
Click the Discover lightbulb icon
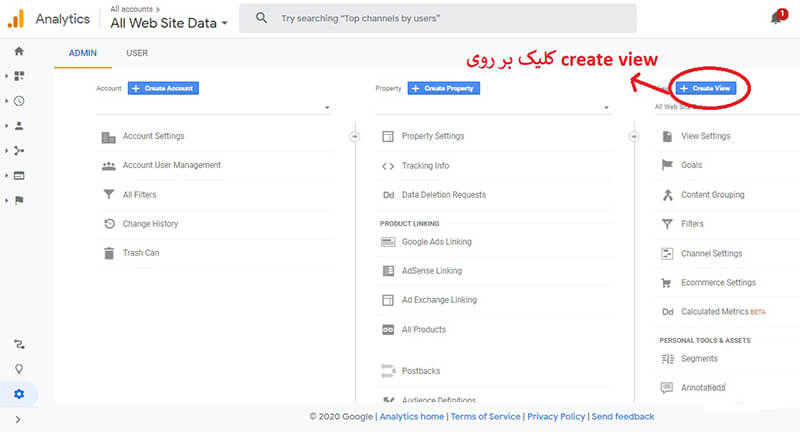point(19,369)
